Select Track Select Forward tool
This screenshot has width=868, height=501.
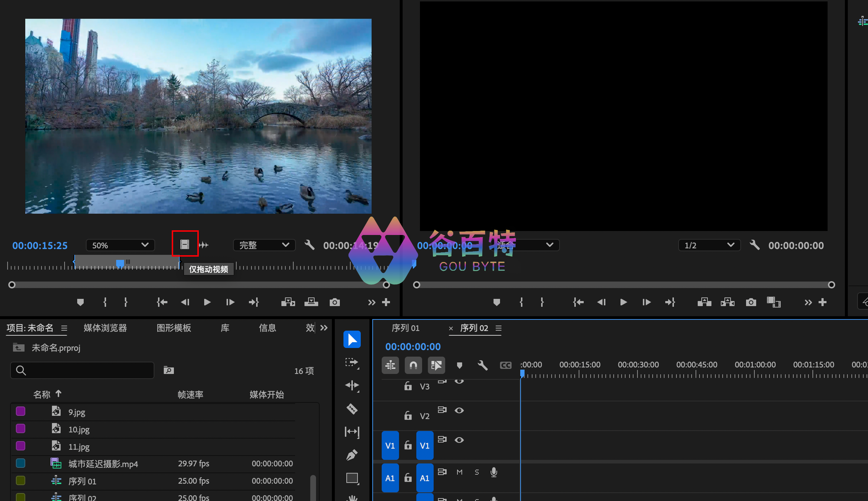pos(352,362)
